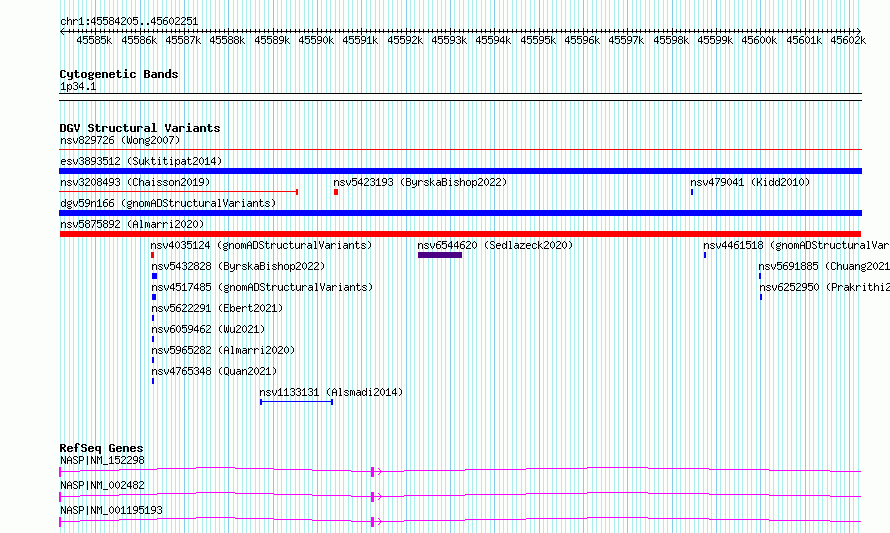Click the nsv6252950 small blue marker
The height and width of the screenshot is (533, 890).
[x=761, y=297]
